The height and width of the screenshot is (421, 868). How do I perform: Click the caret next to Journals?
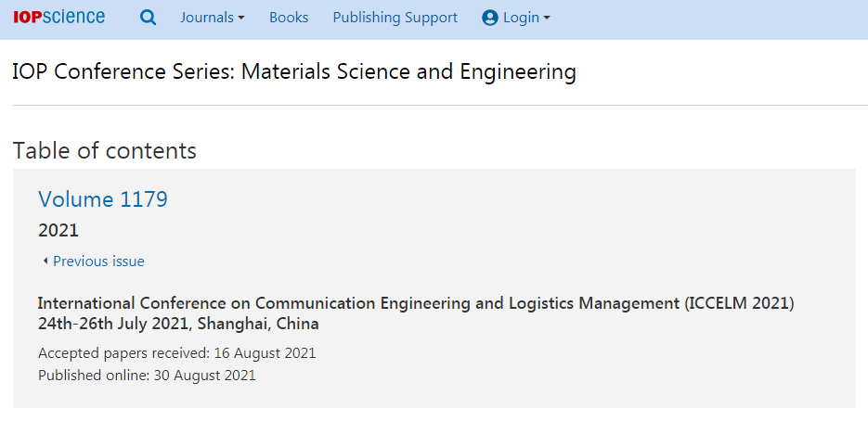pyautogui.click(x=240, y=19)
